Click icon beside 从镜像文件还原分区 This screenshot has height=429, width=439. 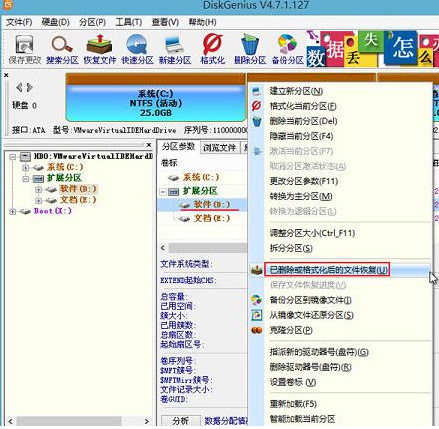pyautogui.click(x=257, y=315)
